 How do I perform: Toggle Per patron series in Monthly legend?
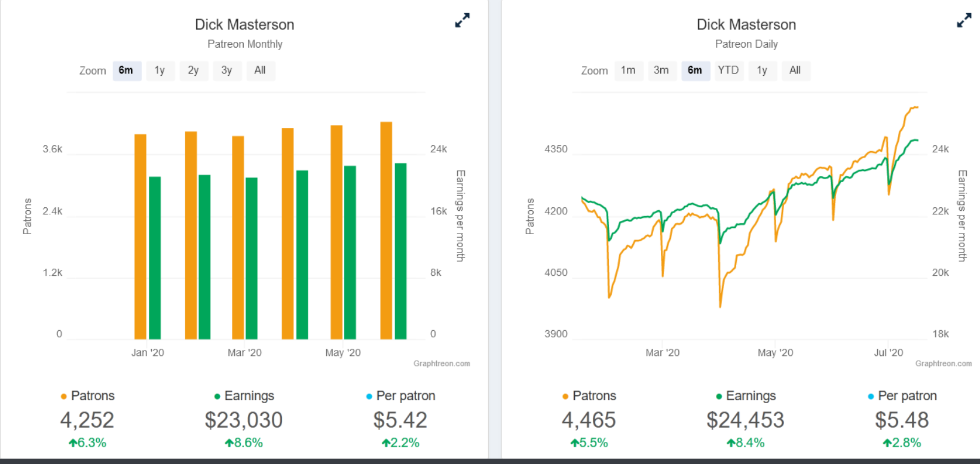click(x=400, y=396)
